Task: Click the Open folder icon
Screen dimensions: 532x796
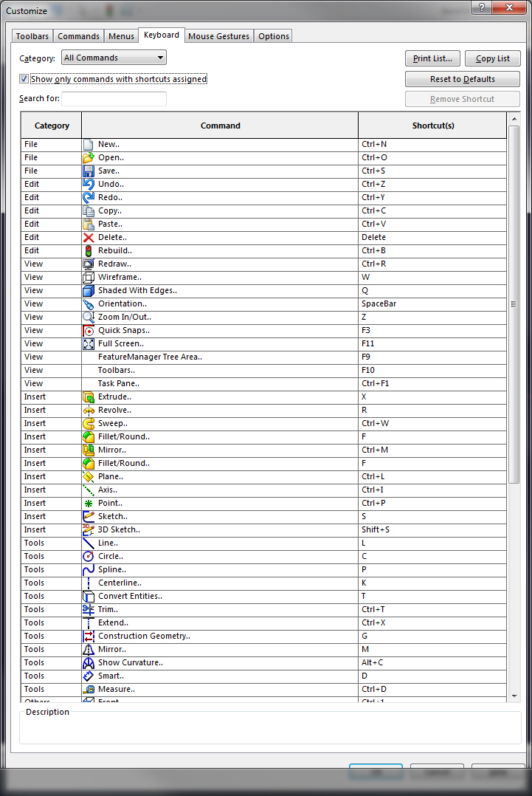Action: pos(89,157)
